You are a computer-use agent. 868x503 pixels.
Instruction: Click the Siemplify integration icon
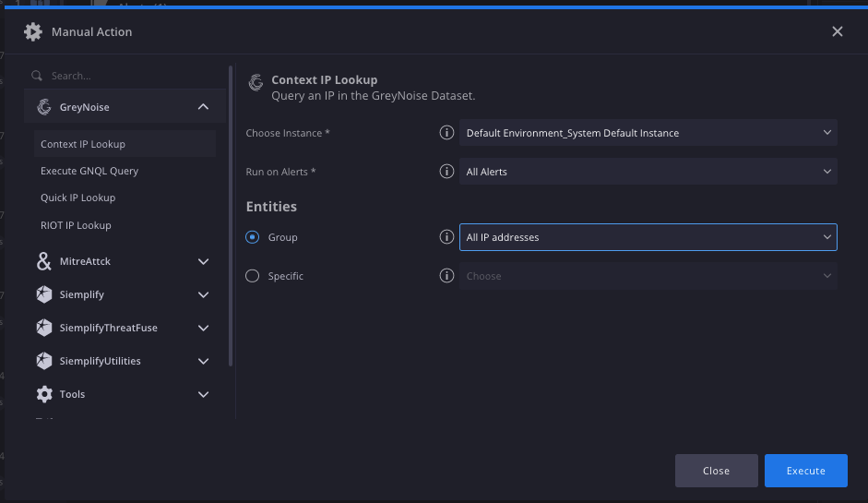coord(44,294)
